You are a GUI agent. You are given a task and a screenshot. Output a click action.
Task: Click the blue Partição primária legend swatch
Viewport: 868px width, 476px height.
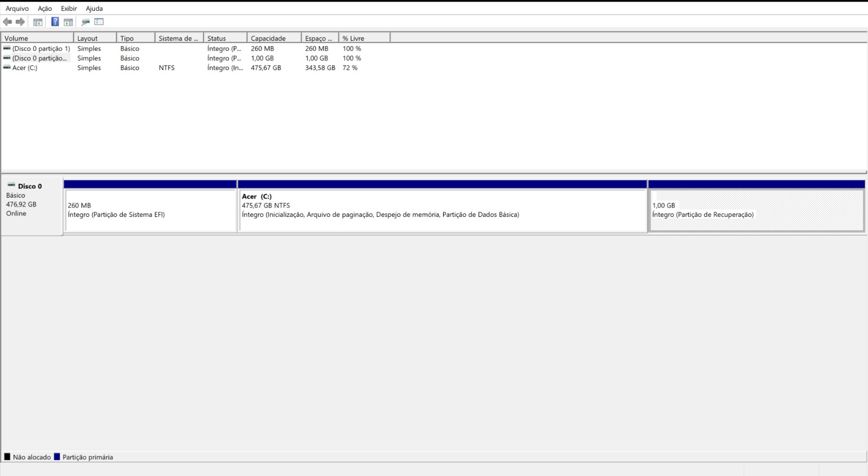(57, 456)
